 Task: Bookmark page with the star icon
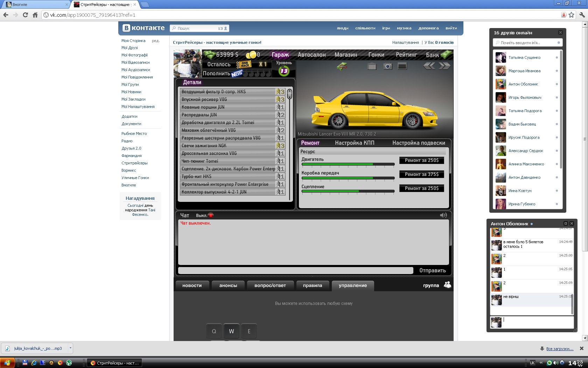[x=572, y=15]
